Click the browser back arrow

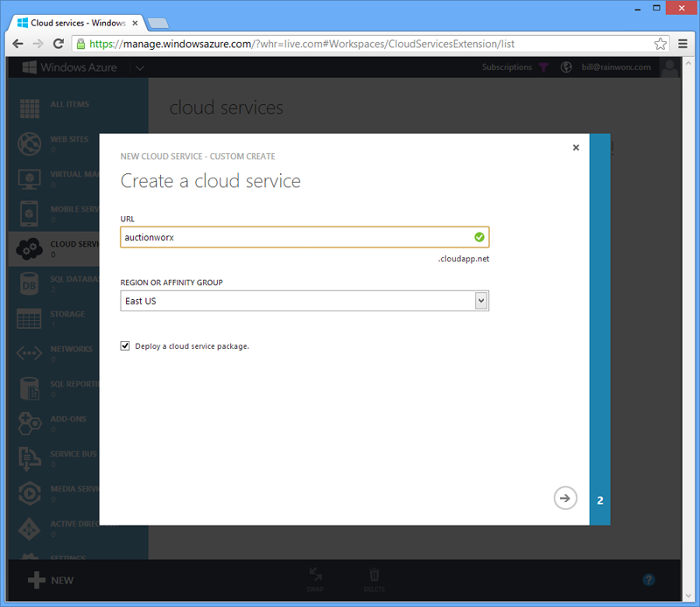(x=17, y=44)
